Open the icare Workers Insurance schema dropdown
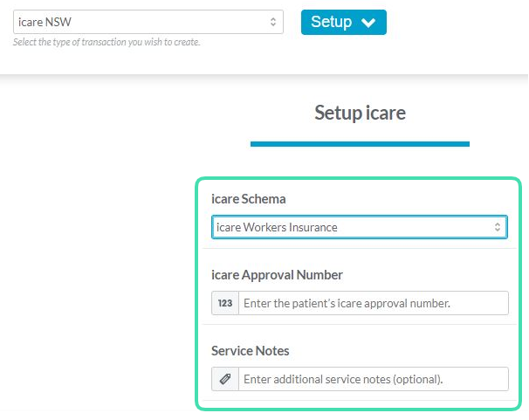 click(x=360, y=227)
